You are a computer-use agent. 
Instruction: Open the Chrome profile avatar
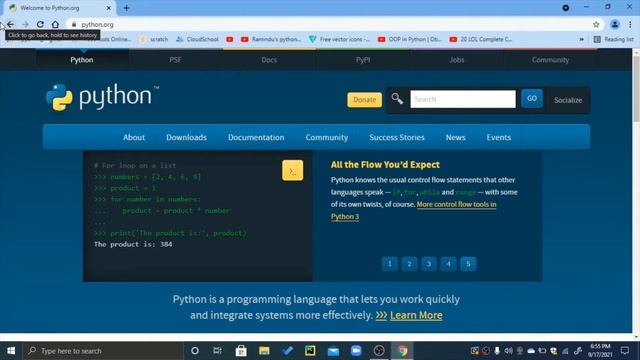tap(615, 24)
